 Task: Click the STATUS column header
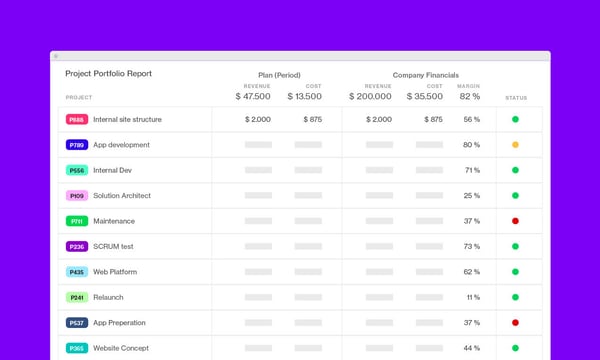[516, 98]
